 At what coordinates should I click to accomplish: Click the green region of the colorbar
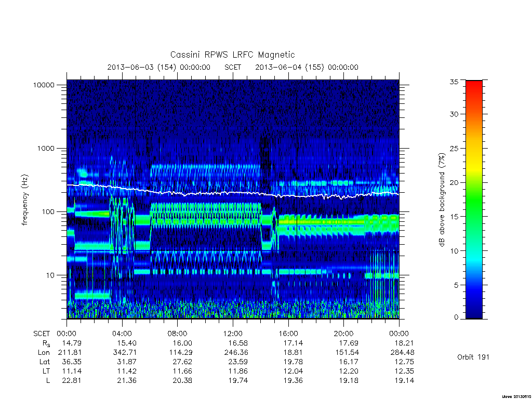[x=474, y=204]
